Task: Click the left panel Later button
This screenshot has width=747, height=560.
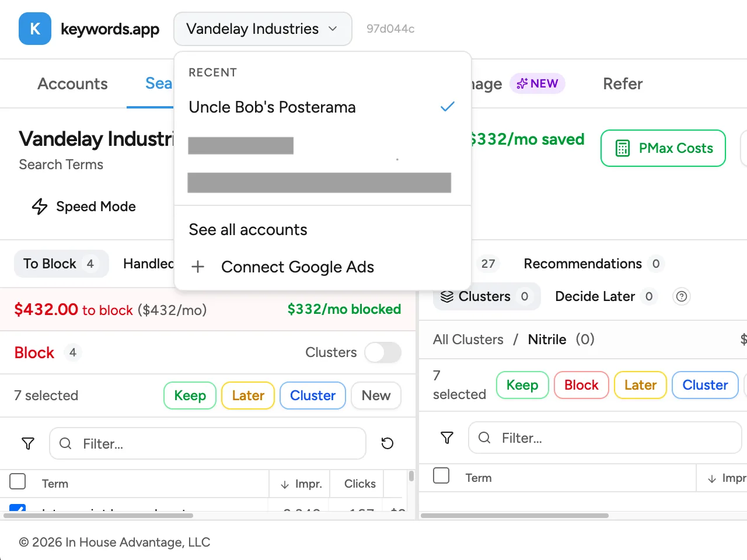Action: point(248,395)
